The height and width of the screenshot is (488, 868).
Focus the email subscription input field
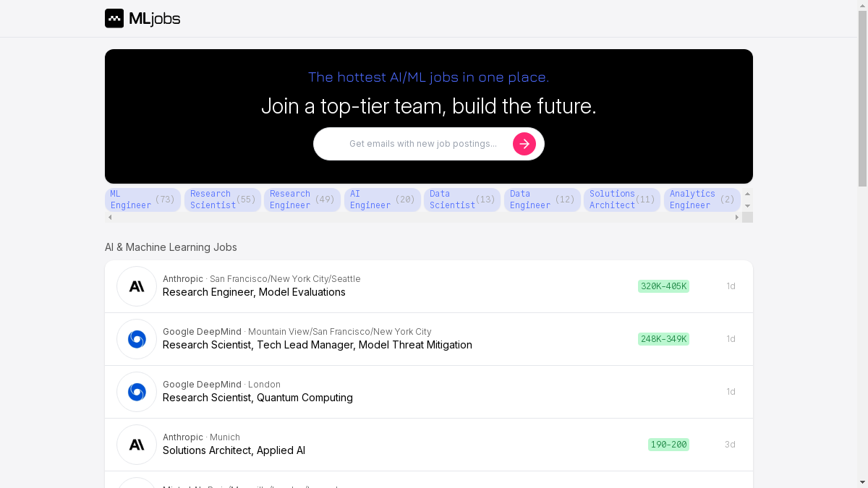tap(423, 144)
